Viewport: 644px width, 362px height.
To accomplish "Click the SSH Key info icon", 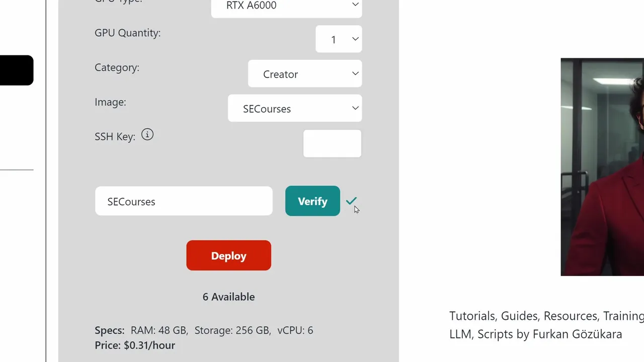I will tap(147, 135).
